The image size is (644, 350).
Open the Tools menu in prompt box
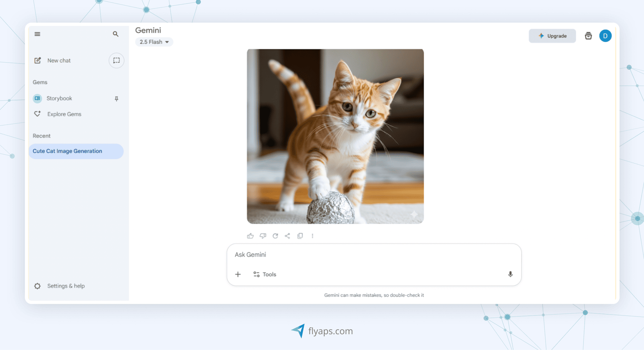(x=265, y=274)
